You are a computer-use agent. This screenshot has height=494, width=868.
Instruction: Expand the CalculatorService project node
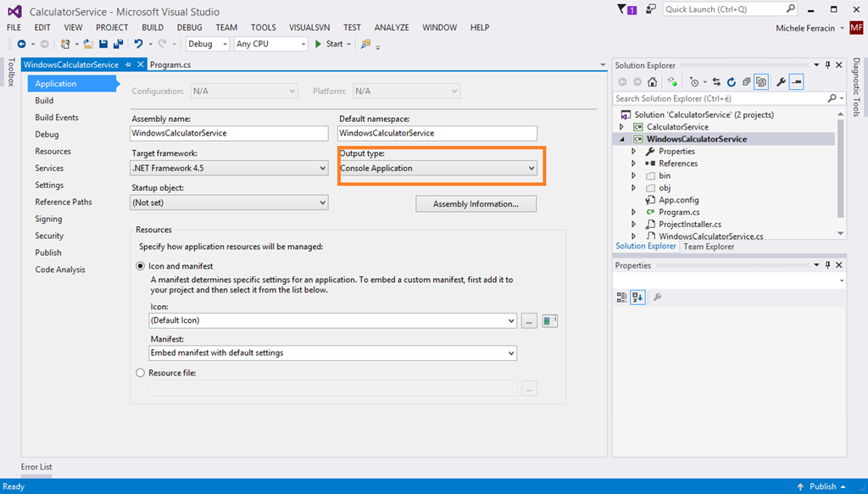pos(622,127)
